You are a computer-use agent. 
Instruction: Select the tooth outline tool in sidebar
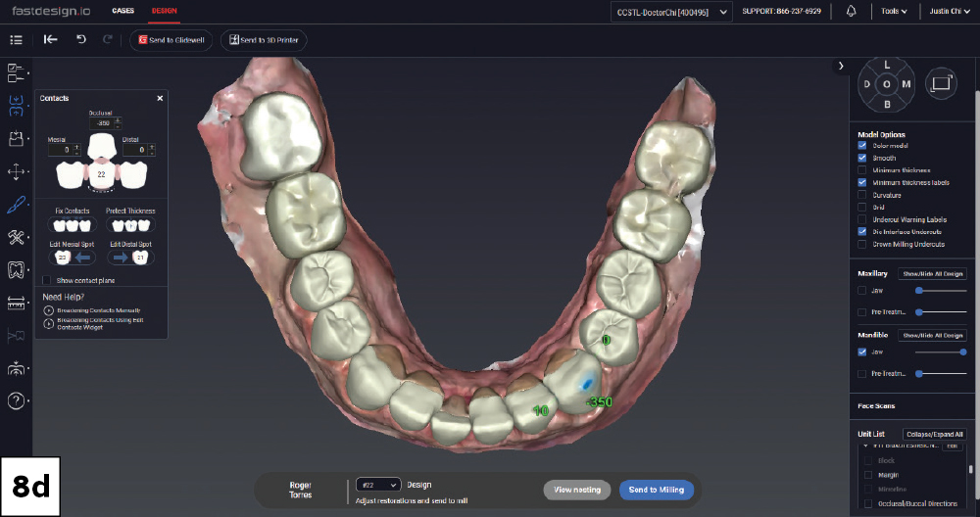pyautogui.click(x=17, y=269)
